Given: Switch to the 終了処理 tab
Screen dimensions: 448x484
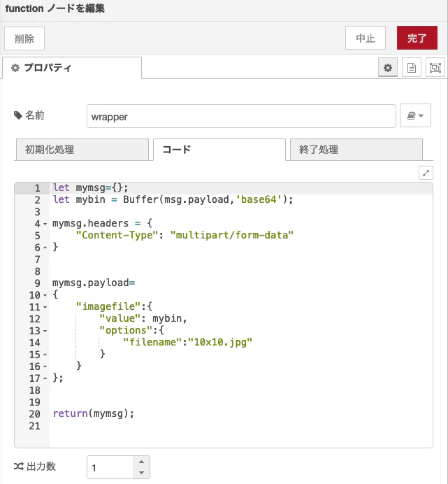Looking at the screenshot, I should (x=356, y=150).
